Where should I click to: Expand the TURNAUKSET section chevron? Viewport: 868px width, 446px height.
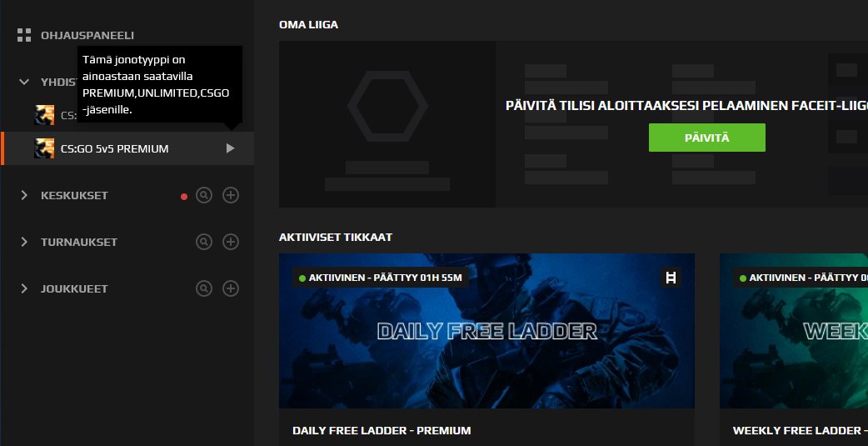(24, 242)
